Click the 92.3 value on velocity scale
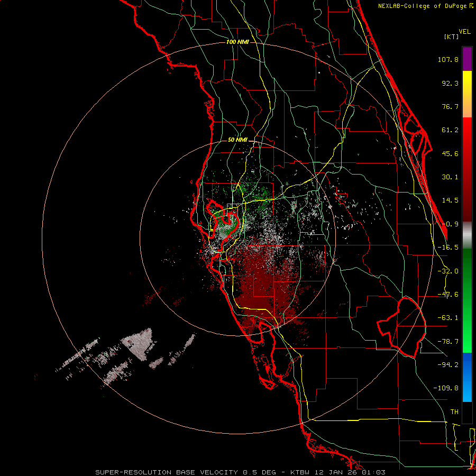This screenshot has width=476, height=476. coord(450,83)
